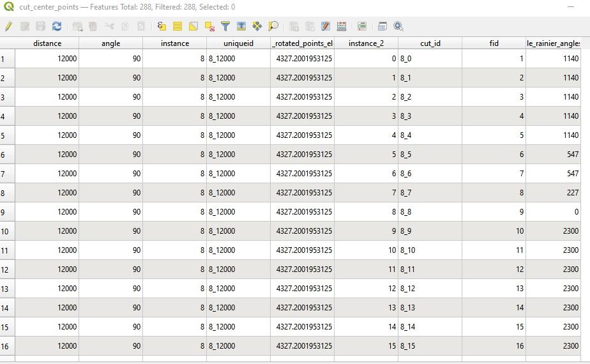Screen dimensions: 590x364
Task: Click the add feature icon
Action: (x=77, y=26)
